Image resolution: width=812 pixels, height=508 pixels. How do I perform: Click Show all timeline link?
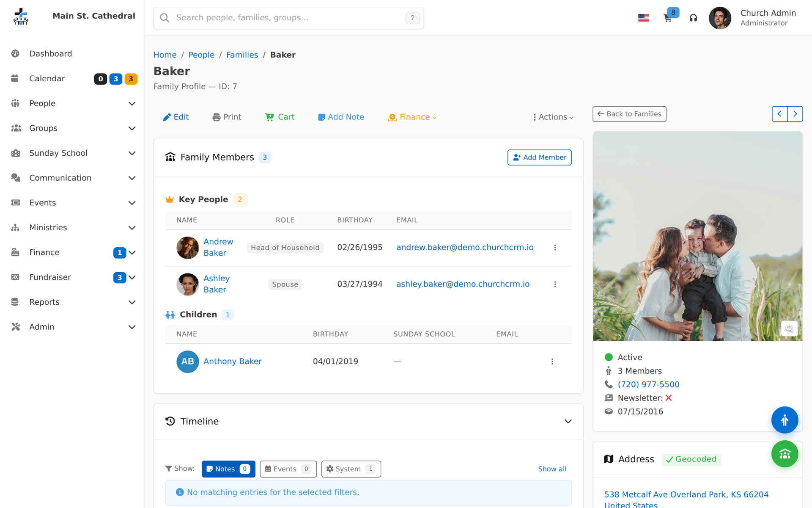[x=552, y=469]
